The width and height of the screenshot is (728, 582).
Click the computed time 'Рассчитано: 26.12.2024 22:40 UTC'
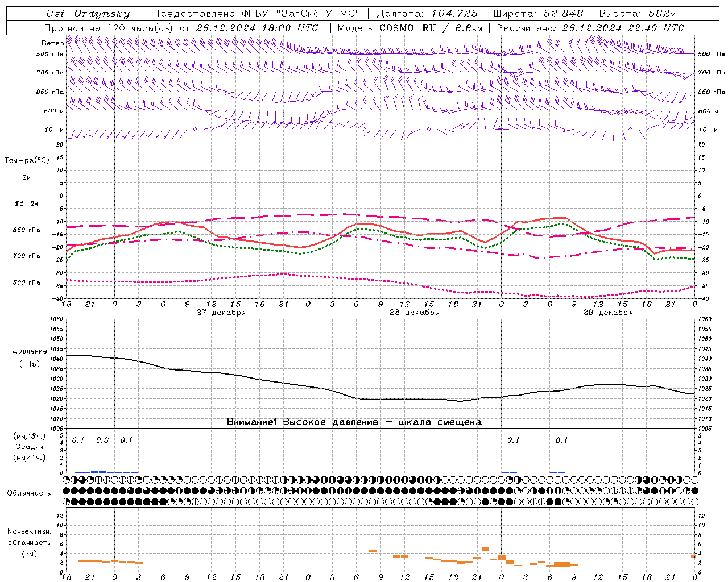coord(590,28)
